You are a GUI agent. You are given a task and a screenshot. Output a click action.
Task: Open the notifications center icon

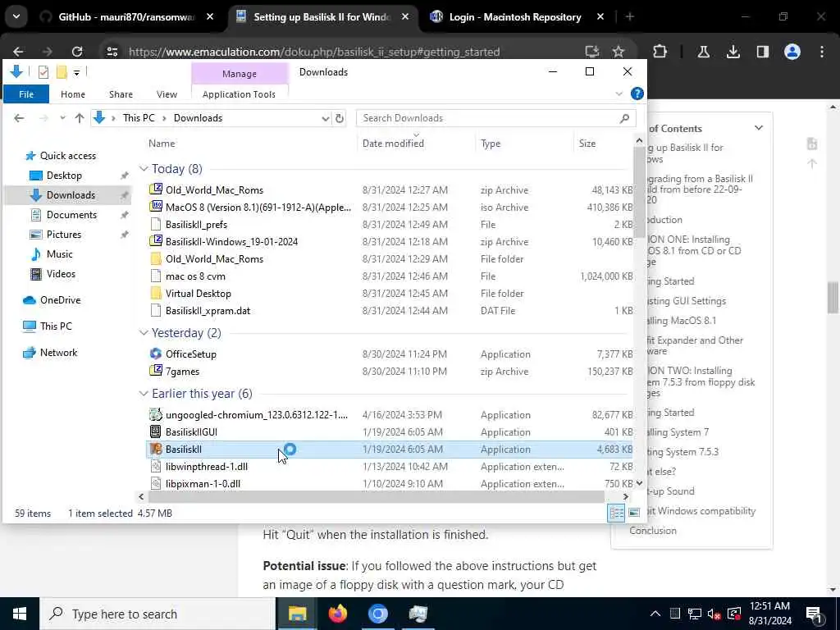[814, 614]
